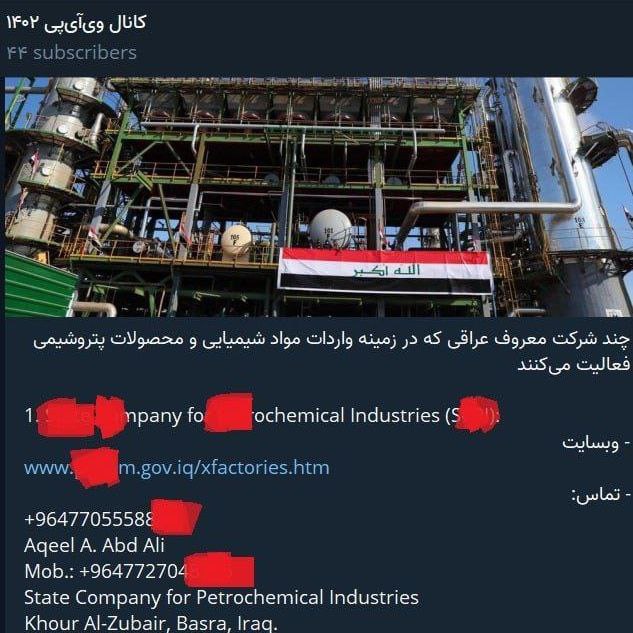
Task: Select the State Company for Petrochemical Industries line
Action: point(221,597)
